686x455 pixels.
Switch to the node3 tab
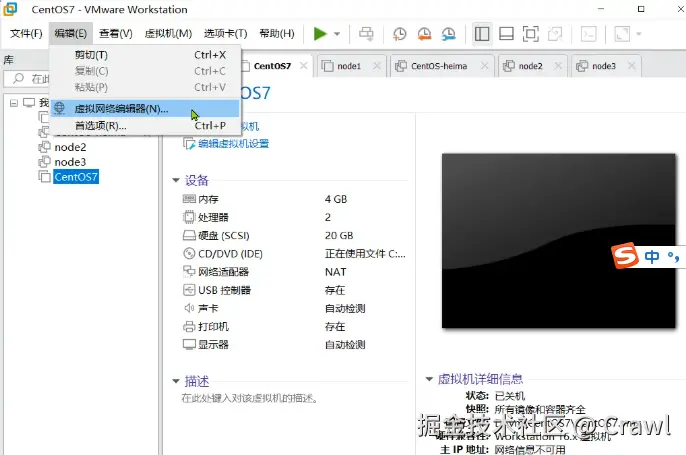pyautogui.click(x=604, y=66)
